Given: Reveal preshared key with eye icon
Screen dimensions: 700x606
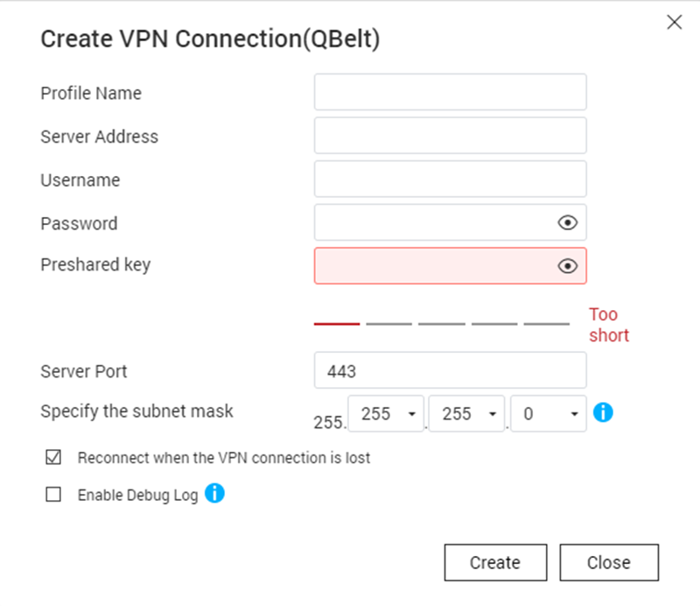Looking at the screenshot, I should pos(568,266).
